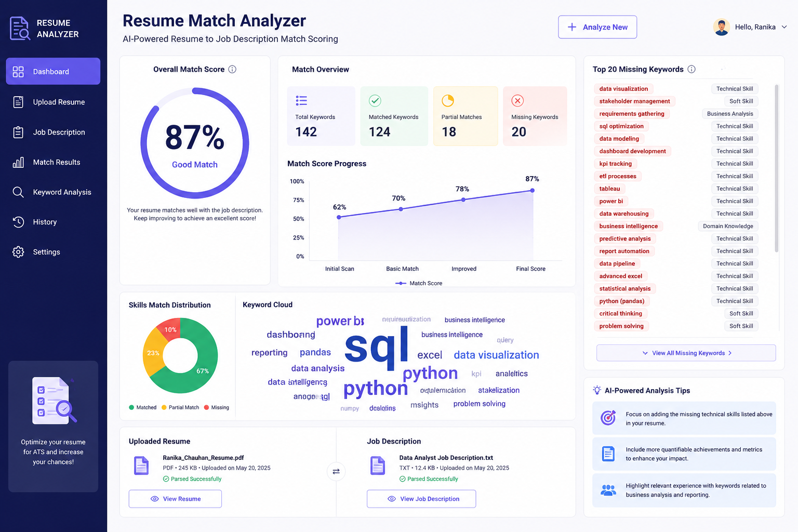Toggle the Missing legend item
The image size is (798, 532).
[x=217, y=407]
